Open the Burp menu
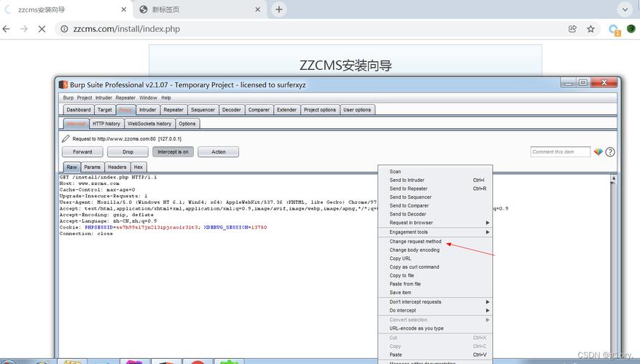This screenshot has width=640, height=364. click(x=69, y=98)
